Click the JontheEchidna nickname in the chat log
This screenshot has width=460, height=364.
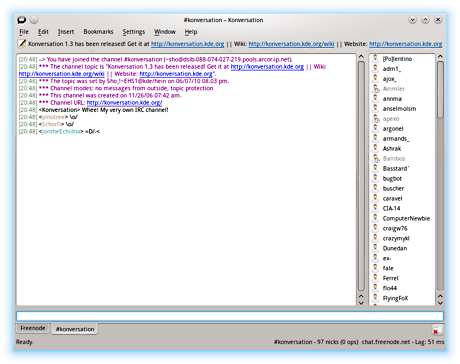[61, 131]
